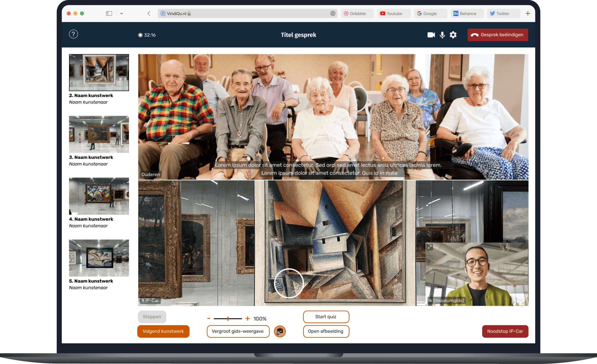Add a new browser tab
Screen dimensions: 597x364
click(x=528, y=14)
